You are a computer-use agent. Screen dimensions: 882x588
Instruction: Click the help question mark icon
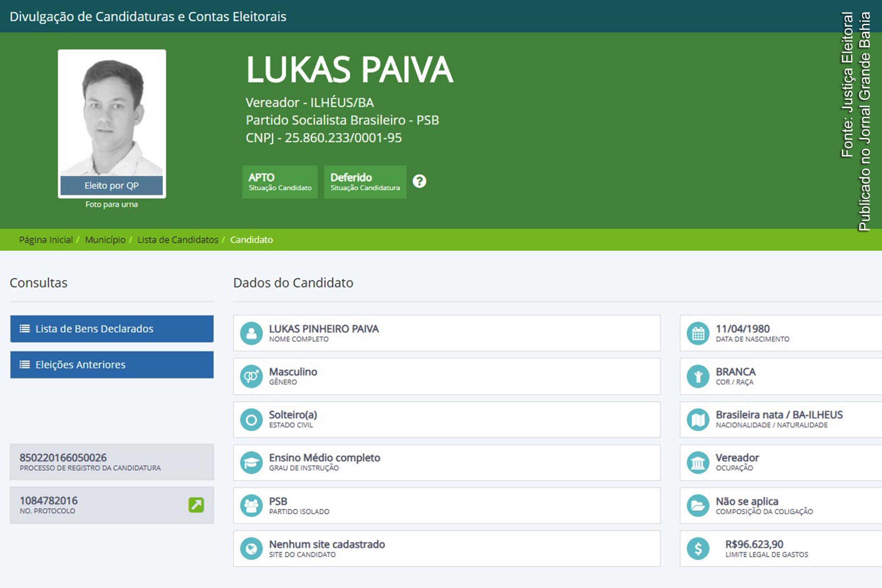(419, 181)
